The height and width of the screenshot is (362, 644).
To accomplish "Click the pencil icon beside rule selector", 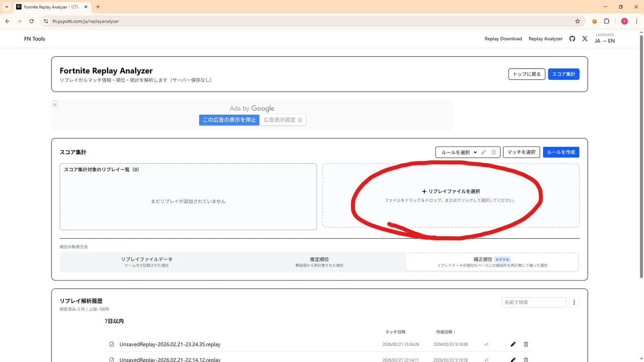I will [484, 152].
